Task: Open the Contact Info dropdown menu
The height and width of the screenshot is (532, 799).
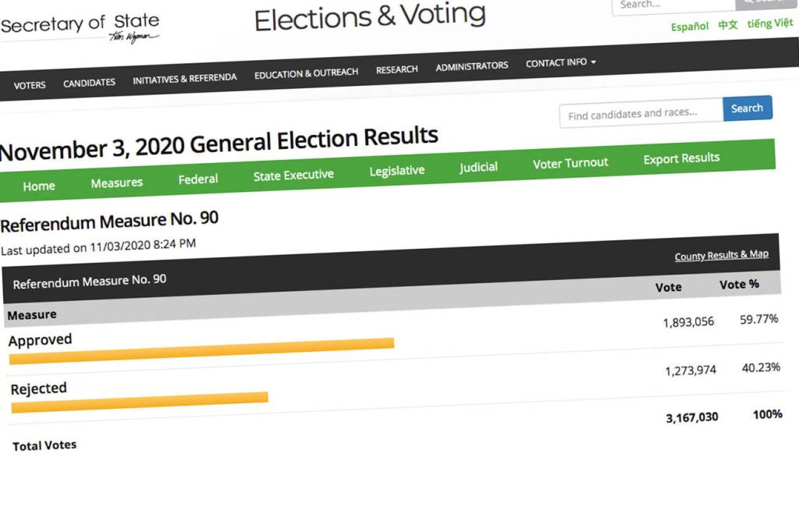Action: click(x=559, y=62)
